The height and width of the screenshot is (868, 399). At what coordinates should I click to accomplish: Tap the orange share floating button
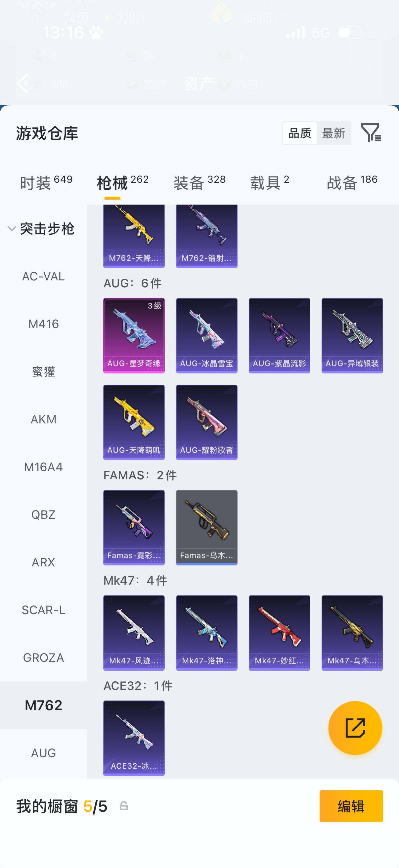pos(355,728)
